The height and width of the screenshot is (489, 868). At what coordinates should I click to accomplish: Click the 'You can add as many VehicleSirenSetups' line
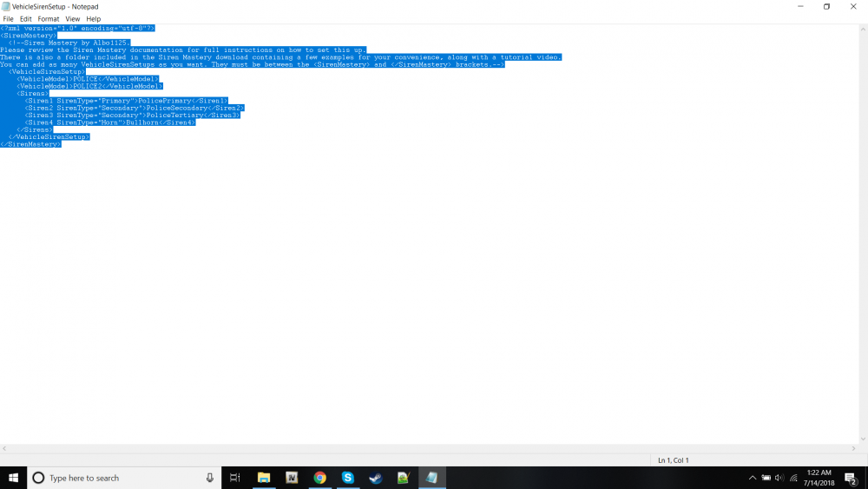[253, 64]
